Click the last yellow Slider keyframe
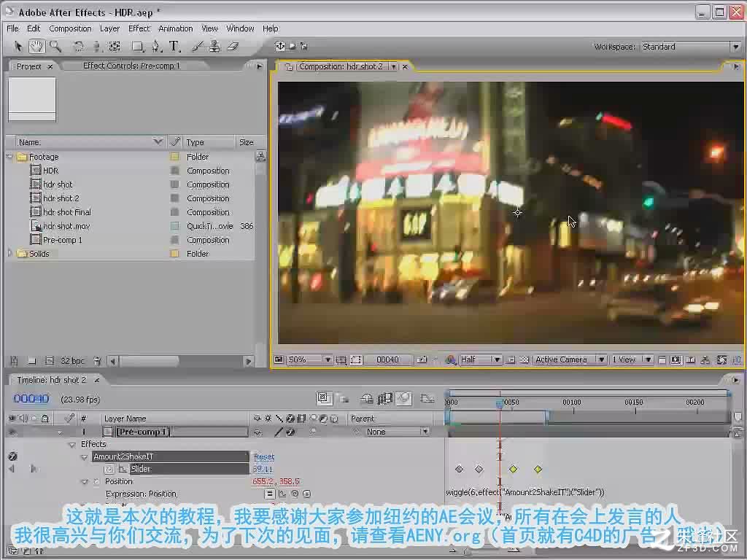The height and width of the screenshot is (560, 747). (538, 469)
